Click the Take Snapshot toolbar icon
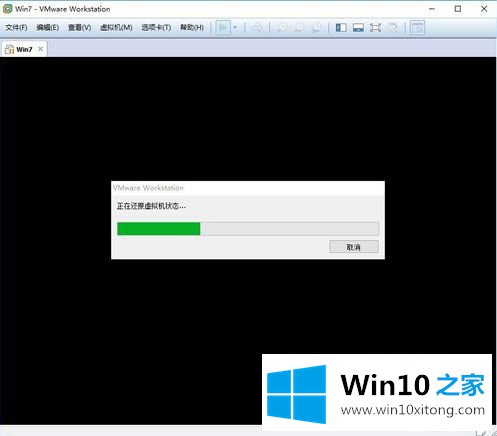 (282, 28)
